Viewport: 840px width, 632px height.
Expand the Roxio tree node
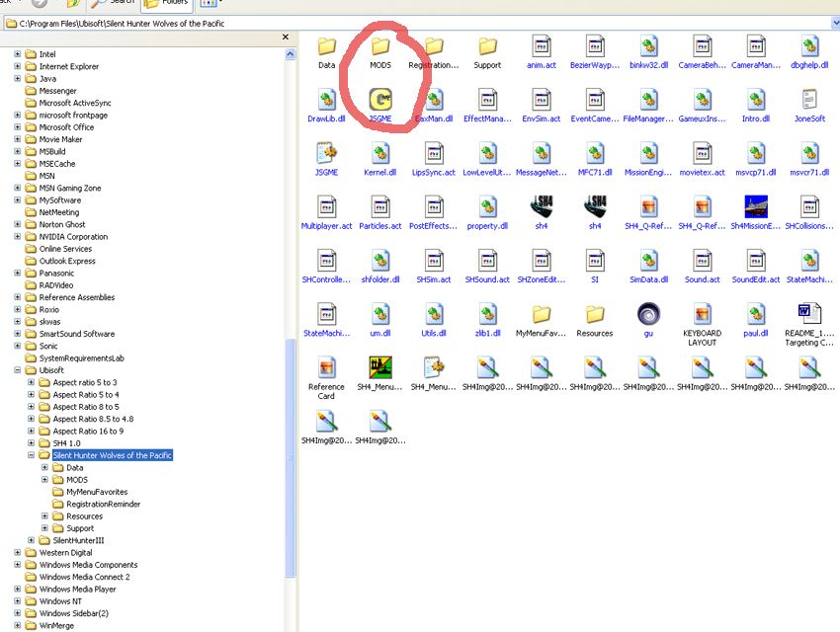pyautogui.click(x=18, y=309)
